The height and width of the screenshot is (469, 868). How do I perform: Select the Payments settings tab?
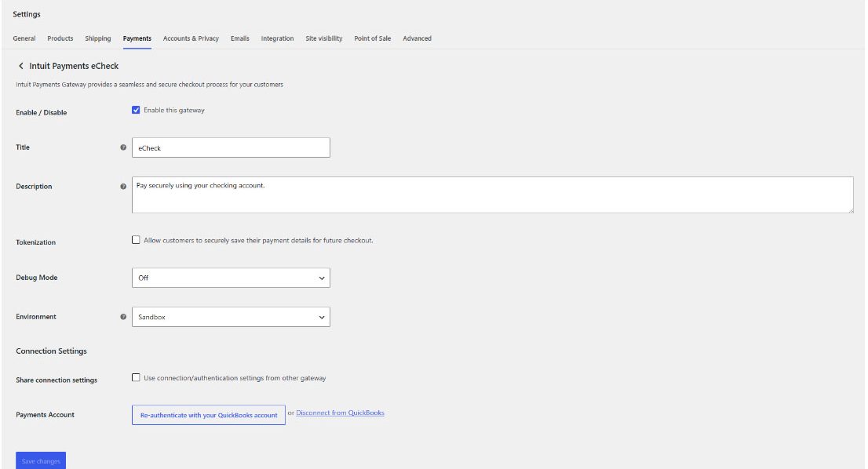click(x=137, y=38)
